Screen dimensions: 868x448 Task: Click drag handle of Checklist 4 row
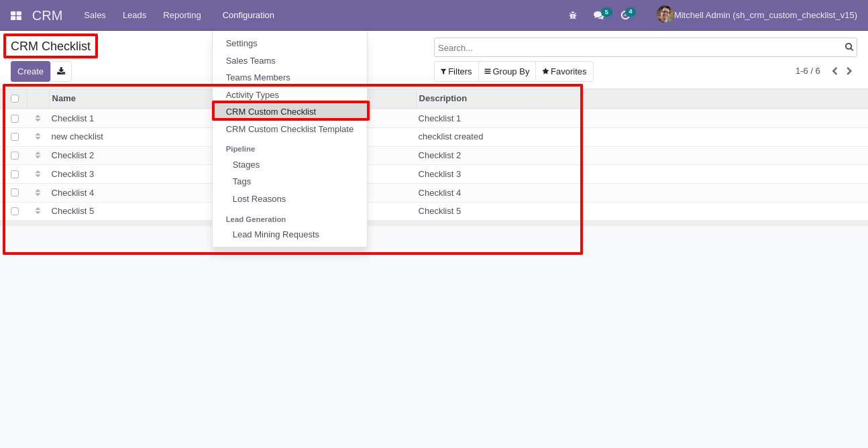[38, 192]
